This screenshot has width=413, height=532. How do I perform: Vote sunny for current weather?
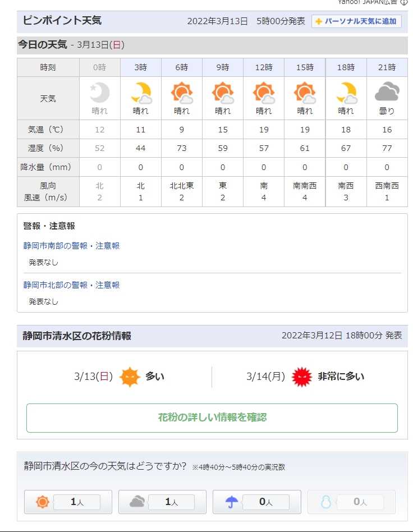pyautogui.click(x=68, y=502)
